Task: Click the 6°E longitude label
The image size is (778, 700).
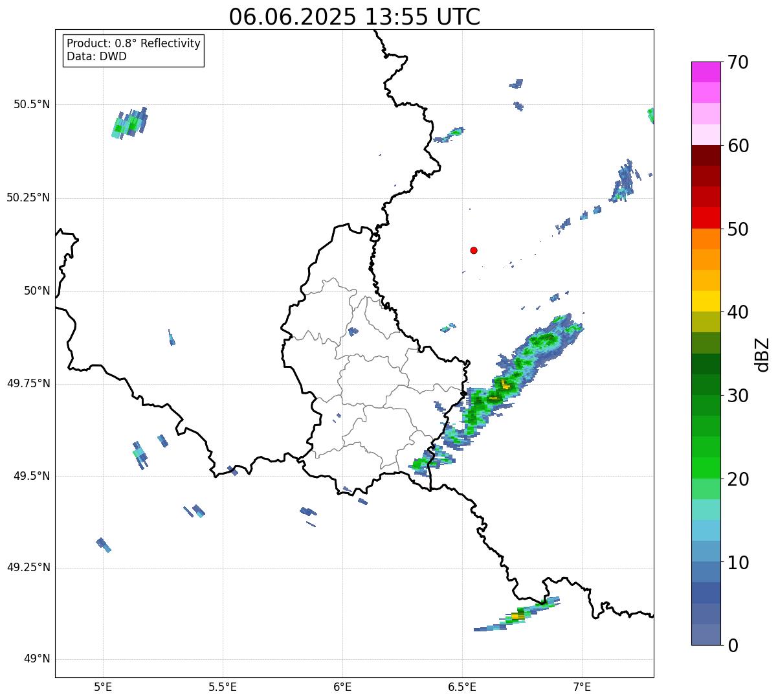Action: tap(342, 686)
